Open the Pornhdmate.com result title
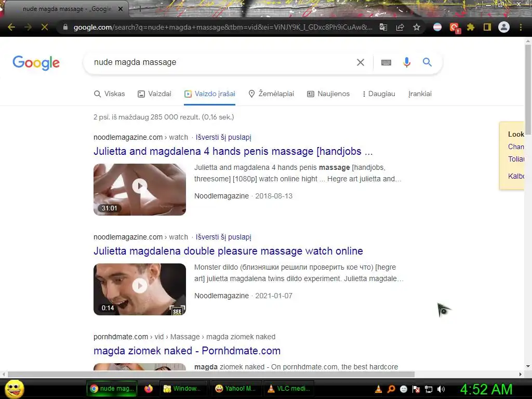The width and height of the screenshot is (532, 399). 187,351
